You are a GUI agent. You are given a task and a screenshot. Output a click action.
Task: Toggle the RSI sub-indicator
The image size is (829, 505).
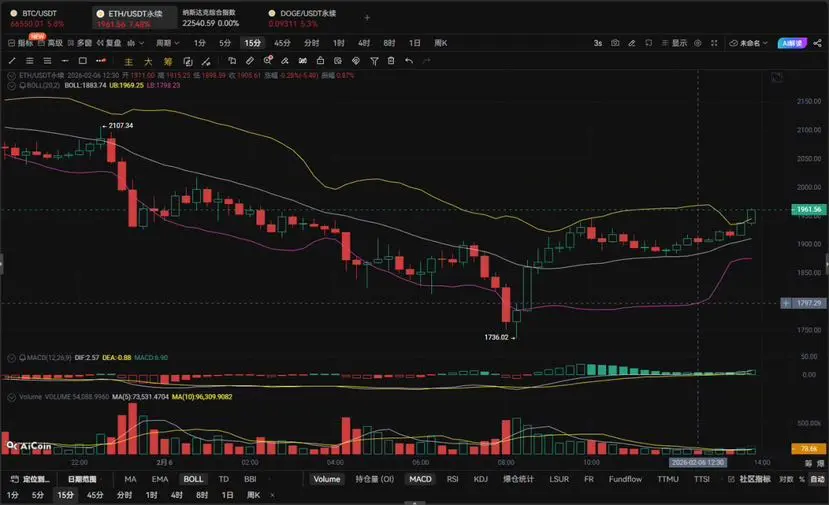coord(453,479)
